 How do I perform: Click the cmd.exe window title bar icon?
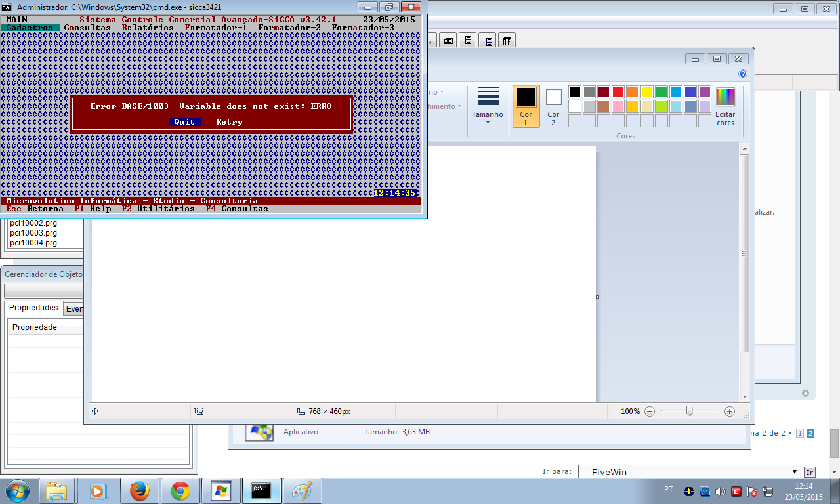pos(7,7)
